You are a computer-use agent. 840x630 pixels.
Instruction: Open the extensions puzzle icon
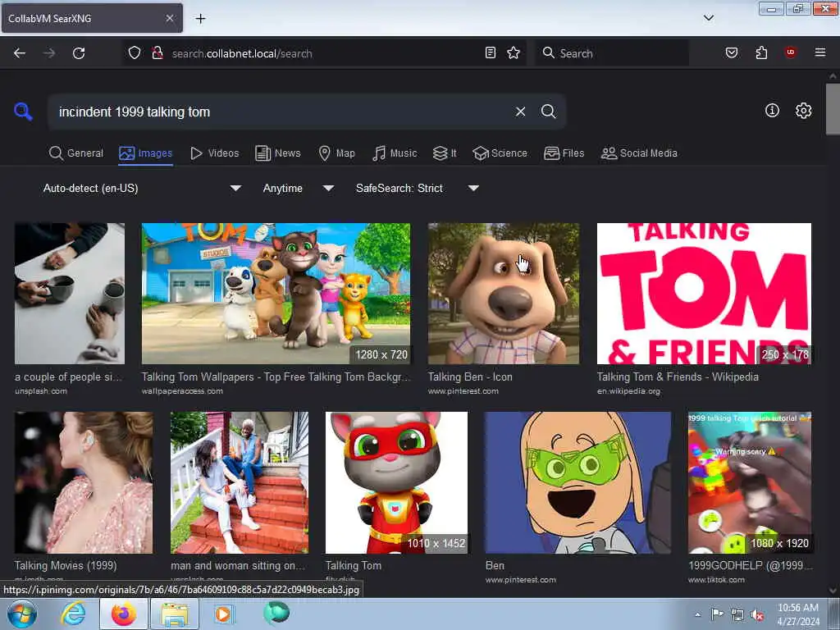click(x=761, y=52)
